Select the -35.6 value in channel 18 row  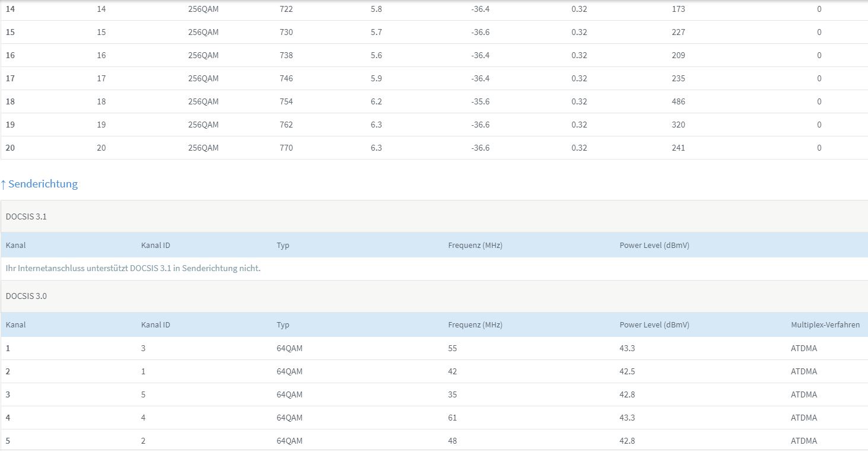click(x=480, y=101)
